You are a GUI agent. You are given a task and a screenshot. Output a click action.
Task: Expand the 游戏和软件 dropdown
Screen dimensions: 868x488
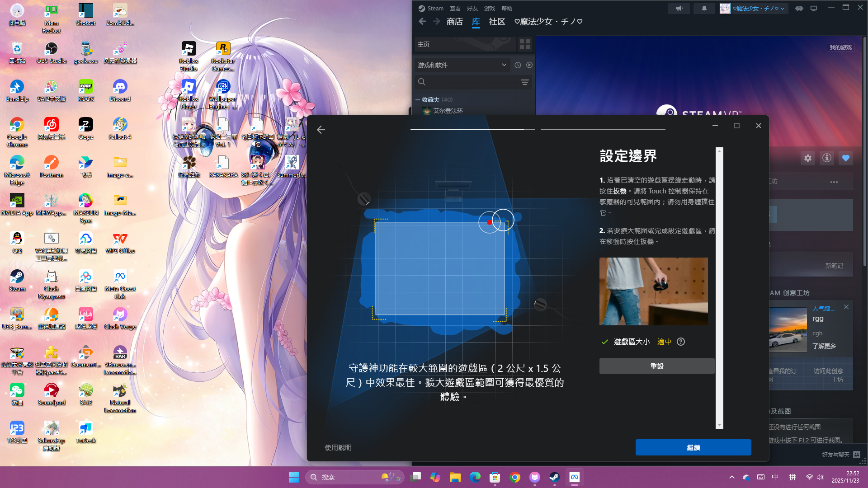[504, 65]
